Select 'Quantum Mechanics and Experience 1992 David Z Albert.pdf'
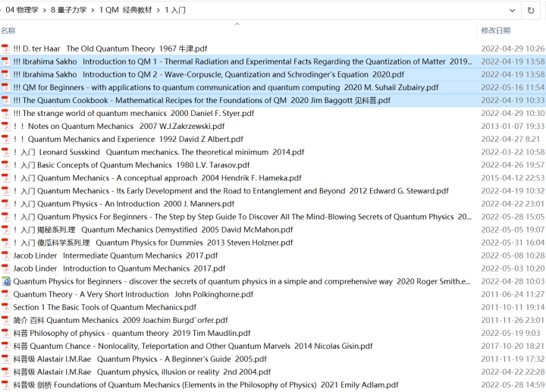 pos(128,140)
